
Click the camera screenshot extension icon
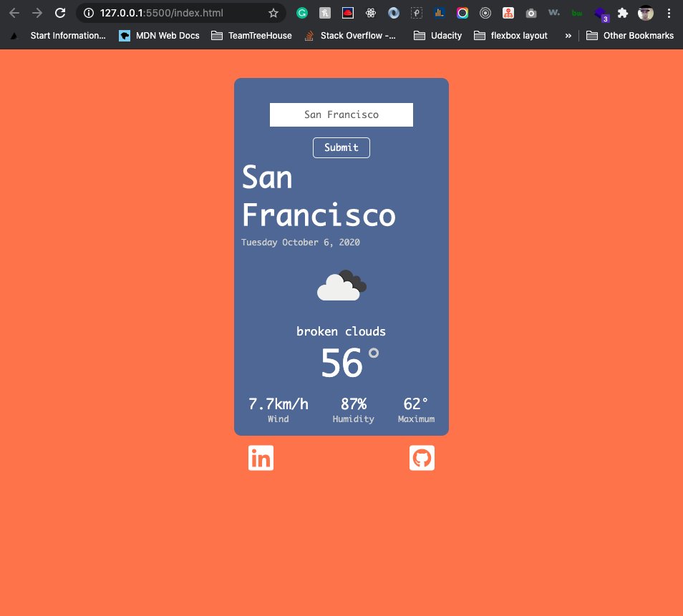click(x=531, y=12)
